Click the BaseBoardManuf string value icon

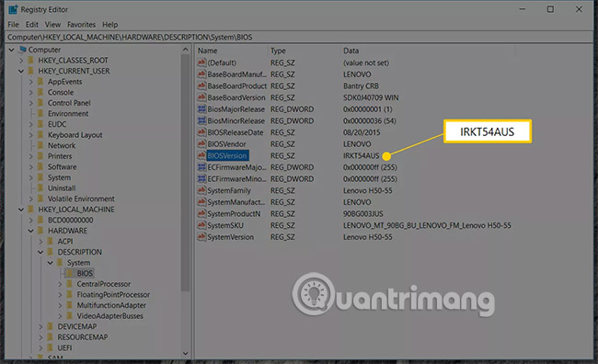click(201, 74)
